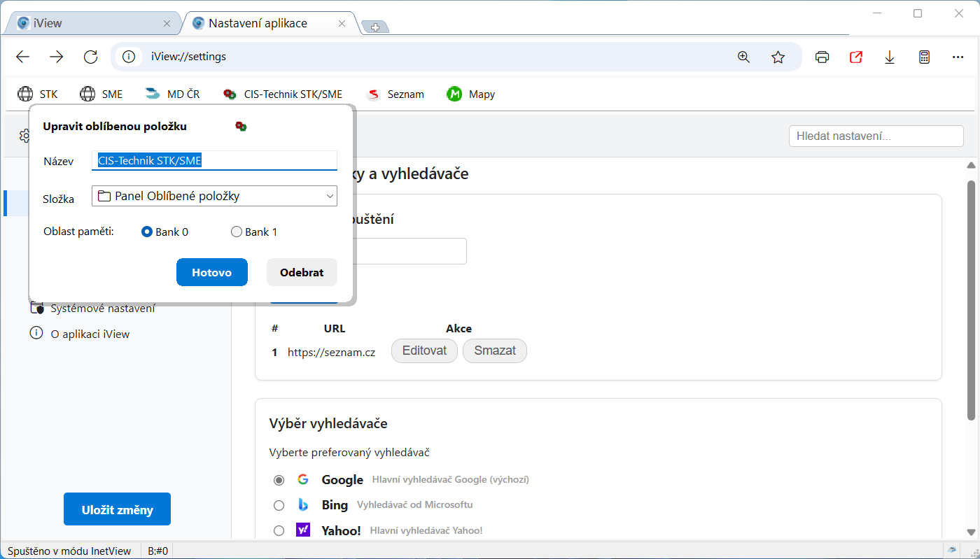The image size is (980, 559).
Task: Open the three-dots more menu
Action: 958,57
